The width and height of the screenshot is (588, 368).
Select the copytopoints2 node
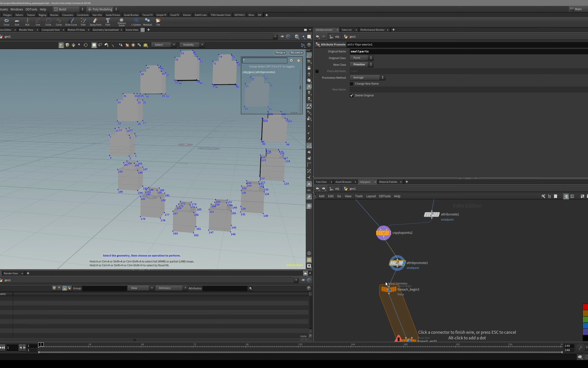(x=383, y=233)
